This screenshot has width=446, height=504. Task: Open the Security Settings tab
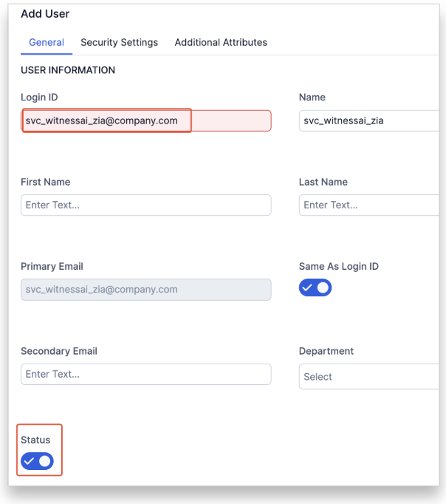(119, 43)
